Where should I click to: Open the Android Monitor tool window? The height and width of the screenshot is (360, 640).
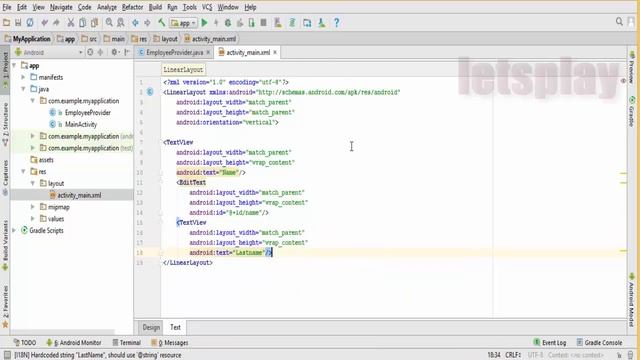coord(74,343)
